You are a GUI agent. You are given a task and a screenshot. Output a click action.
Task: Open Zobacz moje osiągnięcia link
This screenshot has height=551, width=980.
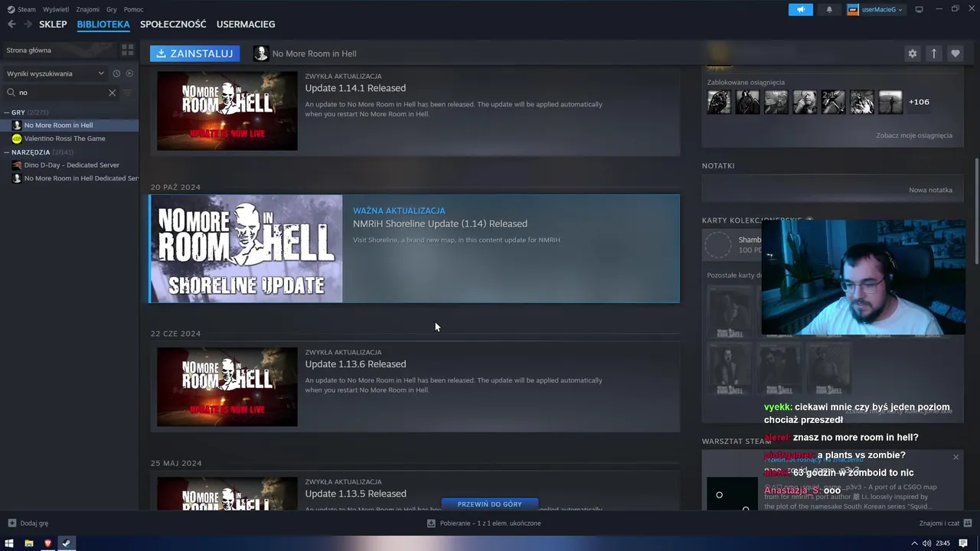[x=914, y=135]
